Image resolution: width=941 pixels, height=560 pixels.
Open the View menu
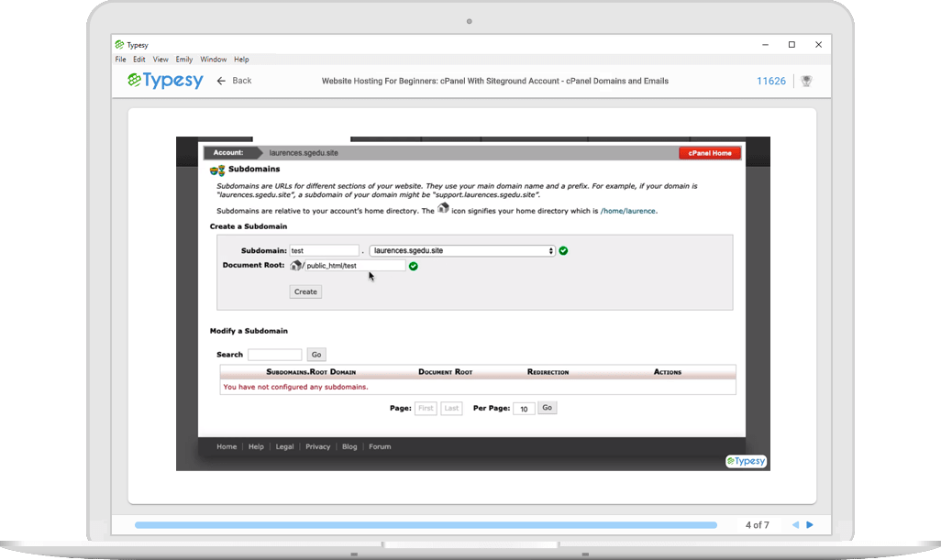point(161,60)
